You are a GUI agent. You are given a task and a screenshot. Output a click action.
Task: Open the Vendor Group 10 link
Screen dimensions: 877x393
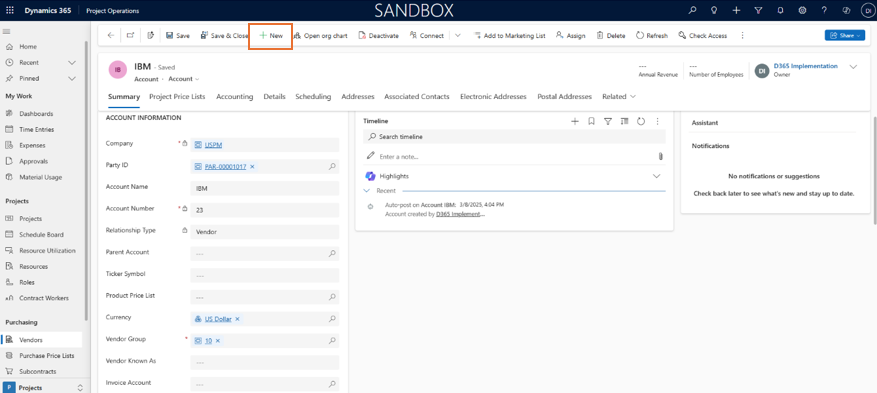tap(208, 340)
